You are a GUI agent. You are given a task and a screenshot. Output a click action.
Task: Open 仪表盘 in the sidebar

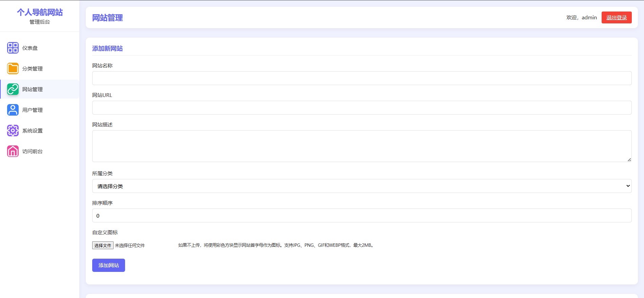coord(40,48)
